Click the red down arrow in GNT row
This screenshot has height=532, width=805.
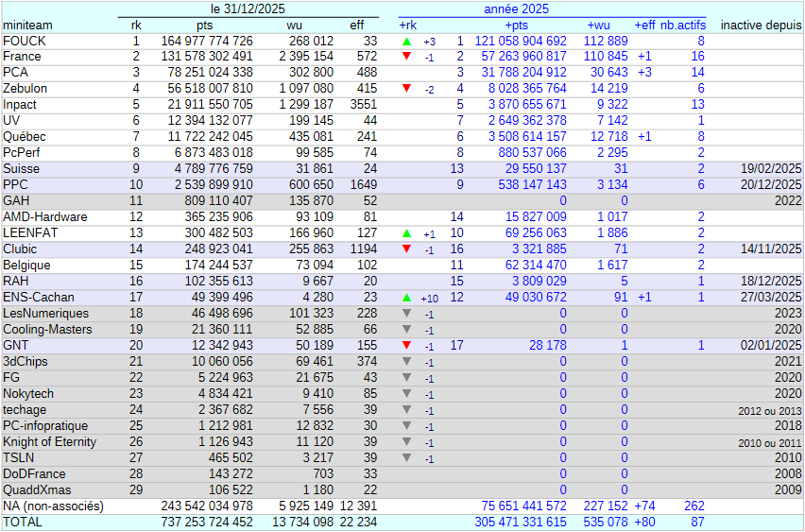pyautogui.click(x=406, y=345)
